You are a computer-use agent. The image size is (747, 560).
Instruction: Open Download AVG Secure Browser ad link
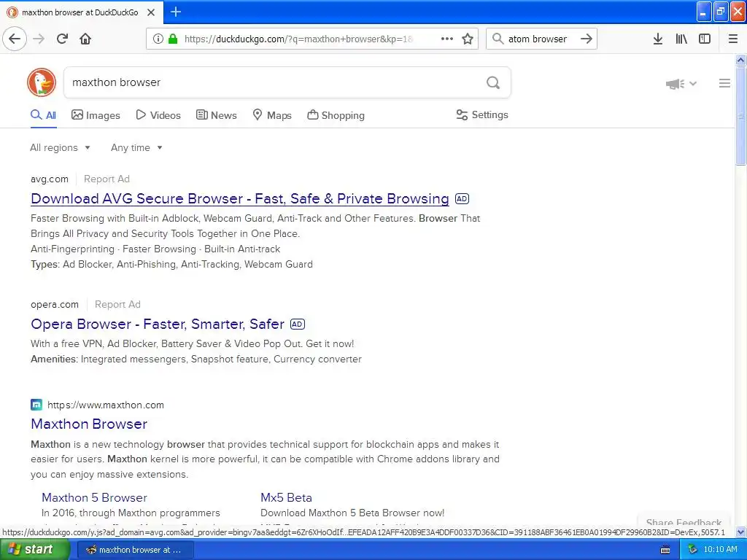pyautogui.click(x=239, y=198)
